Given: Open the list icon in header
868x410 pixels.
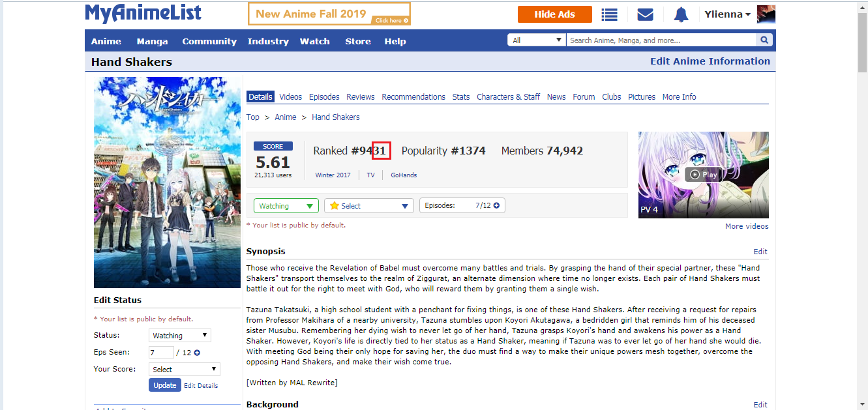Looking at the screenshot, I should point(610,14).
